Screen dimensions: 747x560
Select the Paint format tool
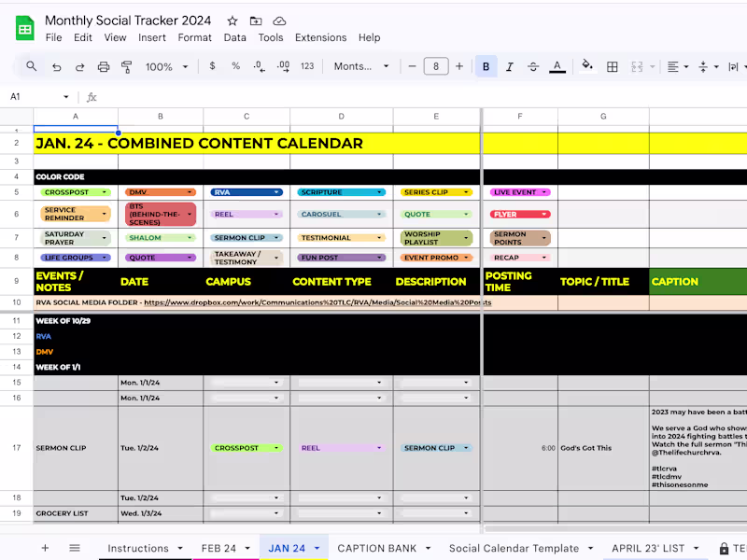(125, 66)
